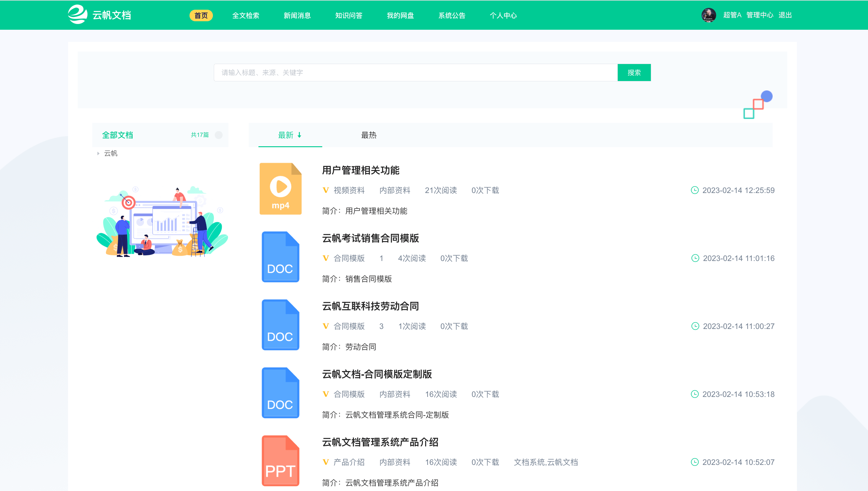868x491 pixels.
Task: Open 个人中心 in the top navigation
Action: pos(504,15)
